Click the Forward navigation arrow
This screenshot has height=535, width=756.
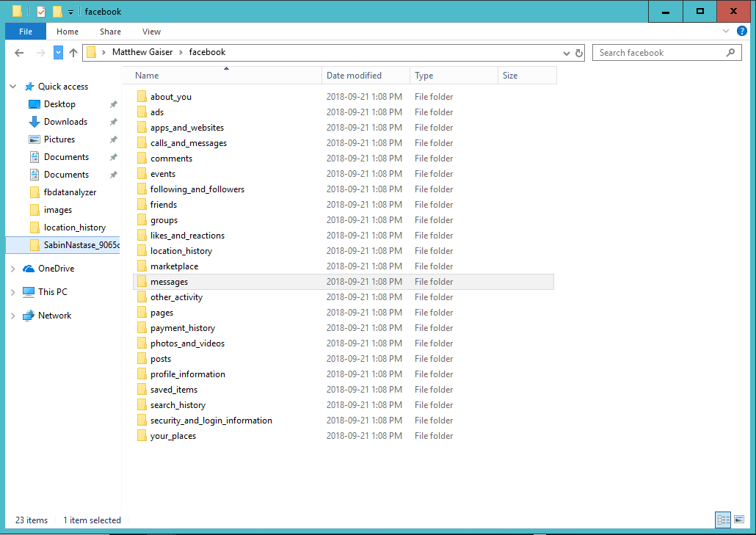[41, 53]
